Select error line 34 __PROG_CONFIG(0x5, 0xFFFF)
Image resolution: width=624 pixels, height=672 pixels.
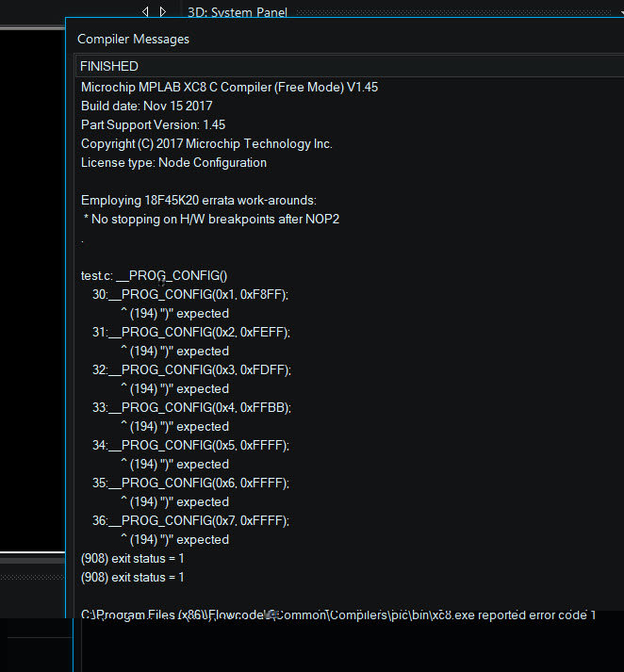point(191,445)
